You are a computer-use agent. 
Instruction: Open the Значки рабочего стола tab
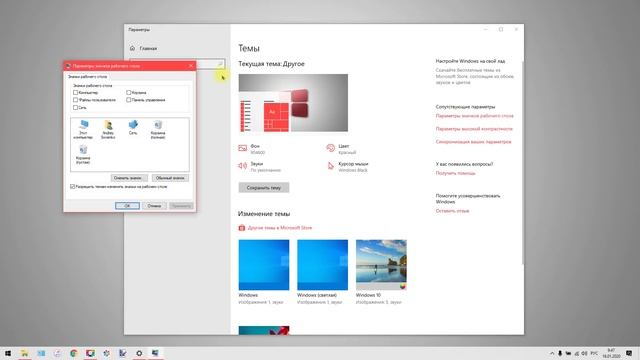tap(87, 76)
